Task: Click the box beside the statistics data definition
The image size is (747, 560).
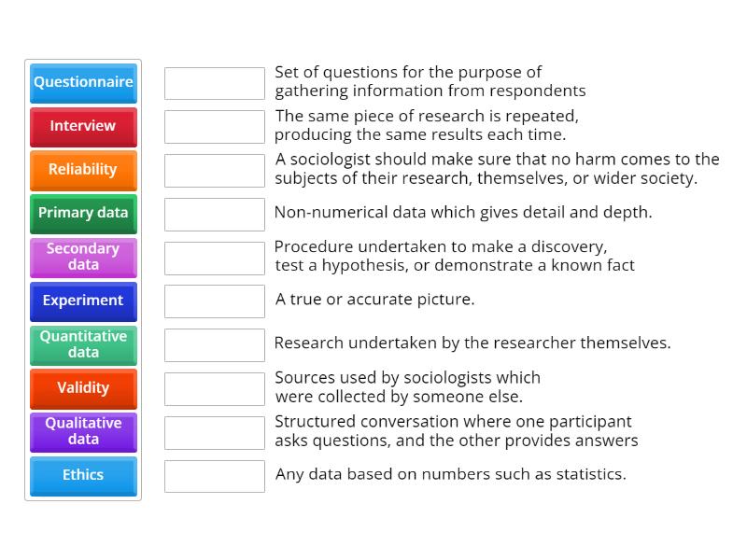Action: (214, 476)
